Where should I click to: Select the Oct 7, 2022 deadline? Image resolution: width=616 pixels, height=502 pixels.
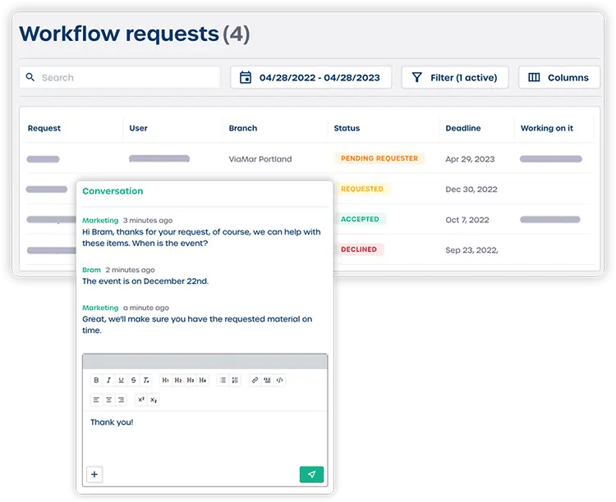tap(467, 220)
